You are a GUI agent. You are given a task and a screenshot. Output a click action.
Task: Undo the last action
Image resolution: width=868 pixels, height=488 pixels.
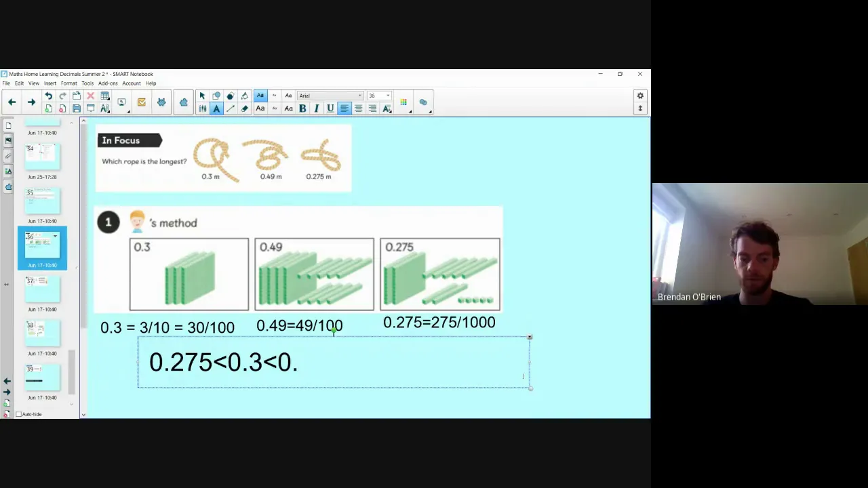point(48,96)
